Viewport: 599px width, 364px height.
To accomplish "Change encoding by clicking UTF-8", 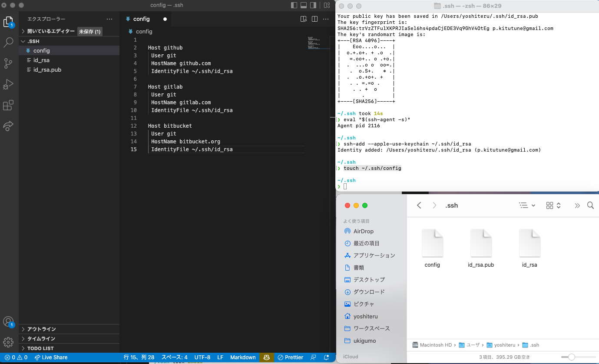I will (202, 357).
